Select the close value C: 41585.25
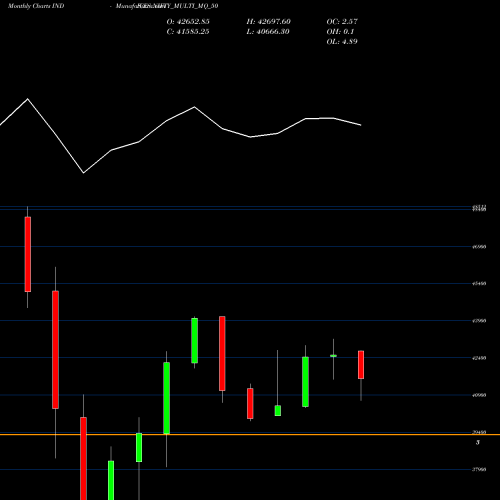This screenshot has width=500, height=500. click(188, 31)
